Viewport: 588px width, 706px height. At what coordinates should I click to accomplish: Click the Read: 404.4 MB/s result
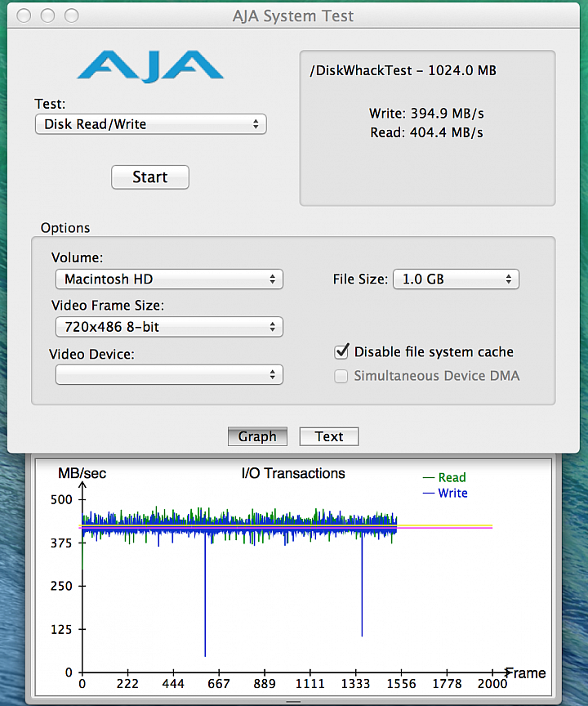426,133
